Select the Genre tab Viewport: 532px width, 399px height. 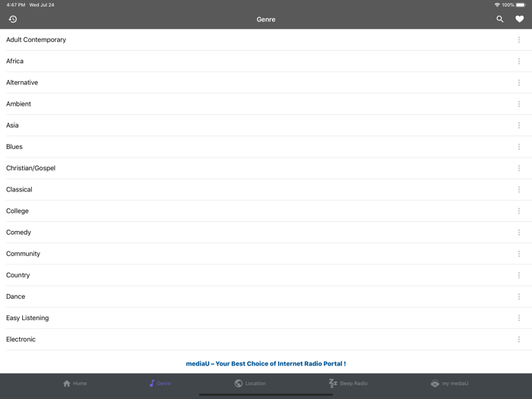160,383
